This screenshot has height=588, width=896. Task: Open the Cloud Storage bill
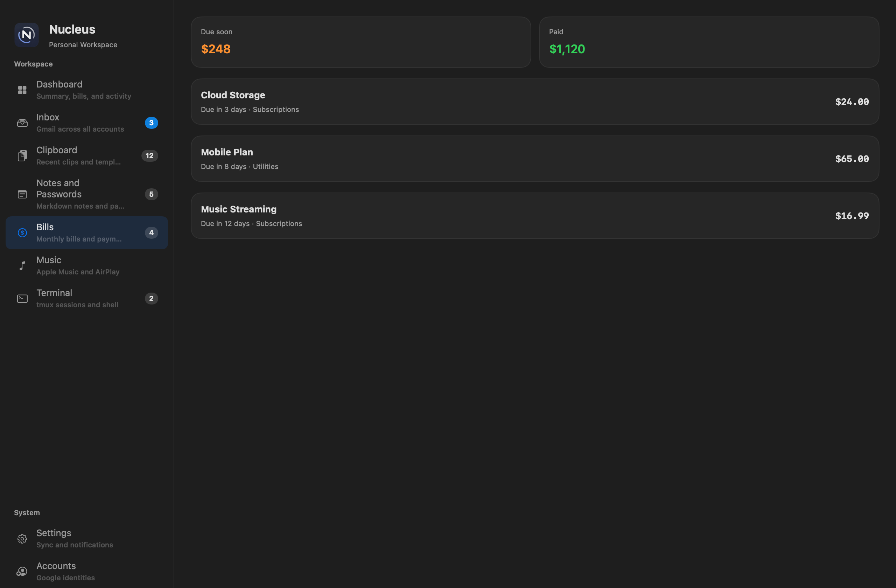[x=535, y=101]
